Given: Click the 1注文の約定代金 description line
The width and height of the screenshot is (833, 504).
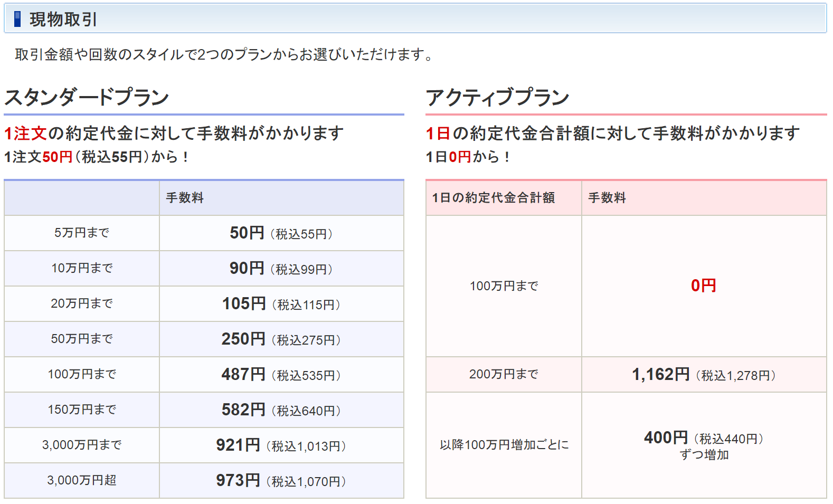Looking at the screenshot, I should (174, 134).
